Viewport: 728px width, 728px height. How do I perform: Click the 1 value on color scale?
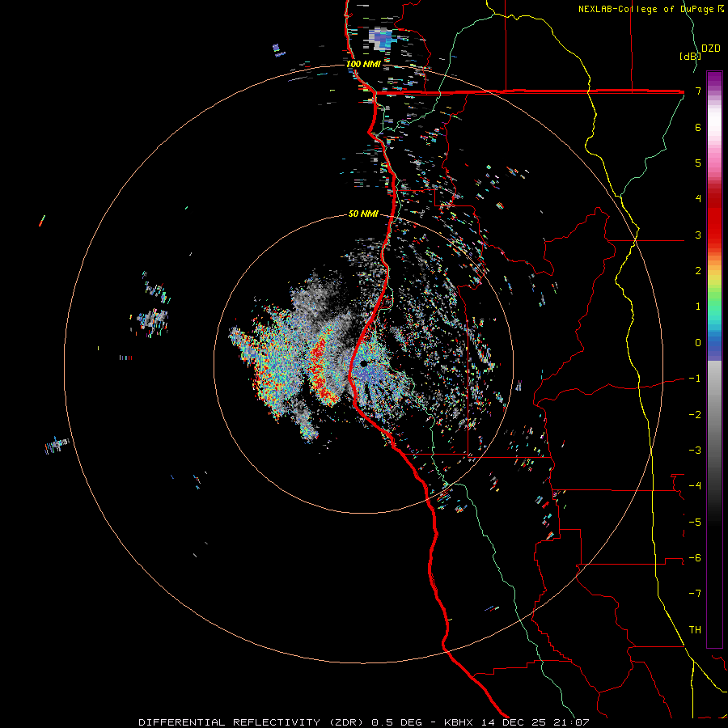(x=698, y=307)
